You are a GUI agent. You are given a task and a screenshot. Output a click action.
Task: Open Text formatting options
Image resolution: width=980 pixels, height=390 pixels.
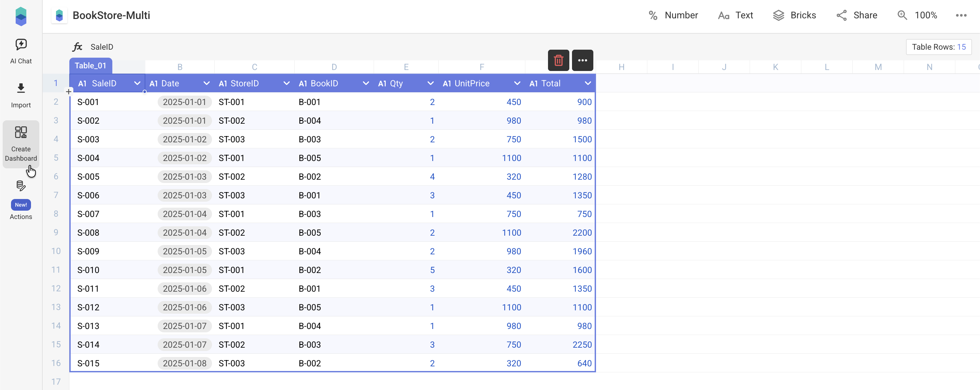(x=735, y=15)
